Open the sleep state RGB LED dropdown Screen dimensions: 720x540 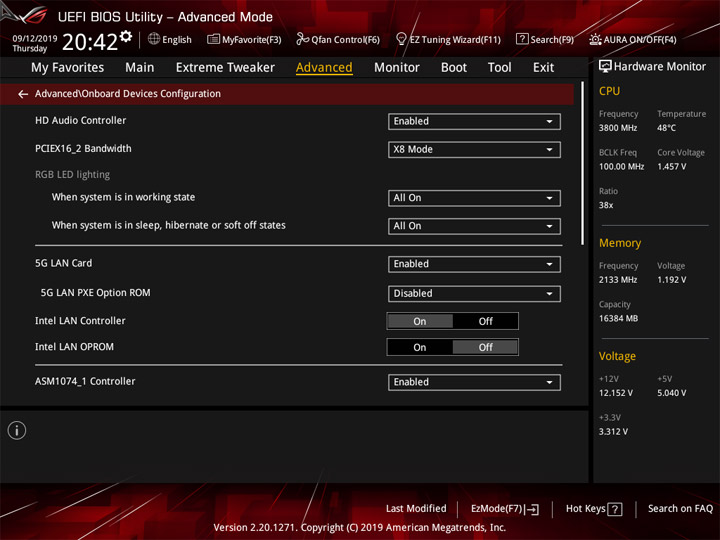pos(474,226)
